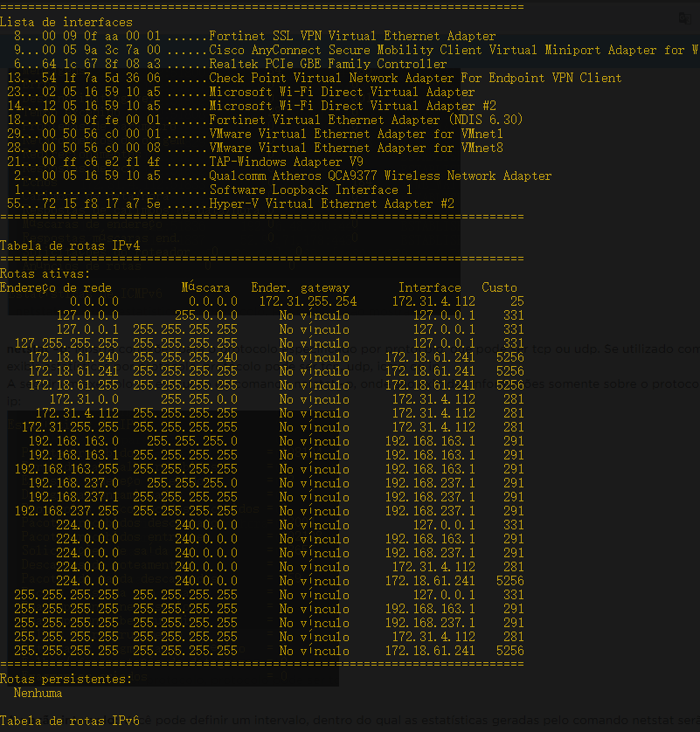Screen dimensions: 700x732
Task: Click the 'Ender. gateway' column header
Action: pyautogui.click(x=300, y=287)
